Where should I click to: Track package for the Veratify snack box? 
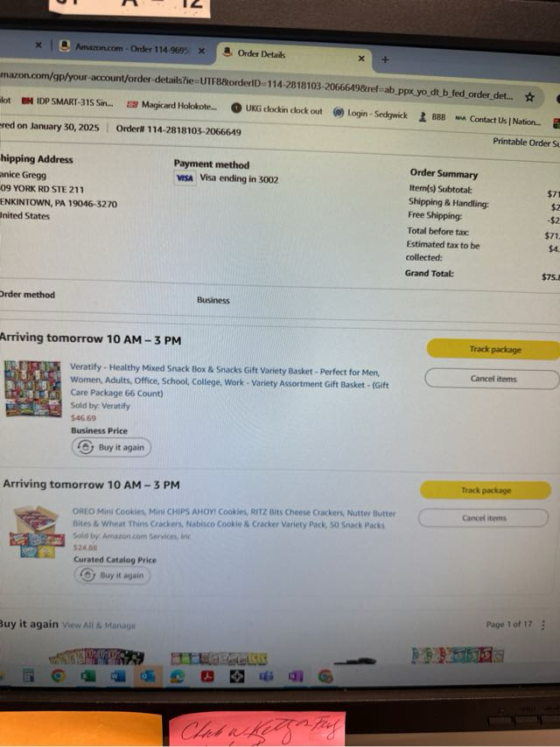[493, 350]
